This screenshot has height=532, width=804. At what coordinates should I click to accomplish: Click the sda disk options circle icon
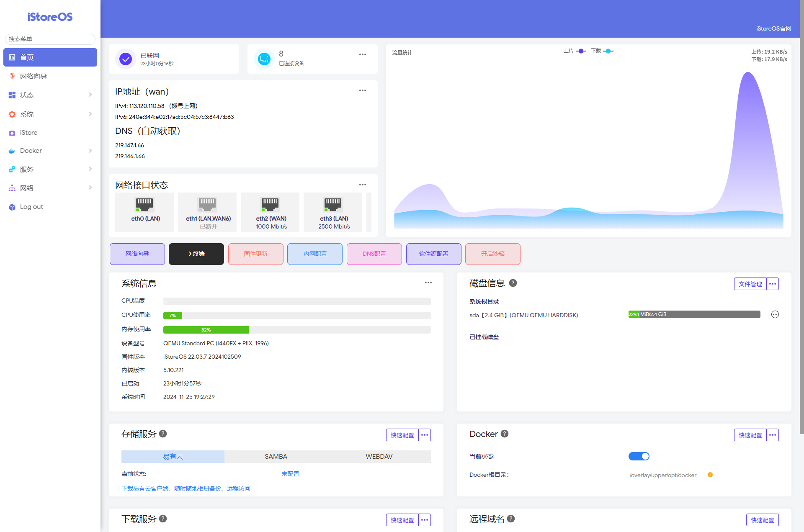(x=775, y=314)
